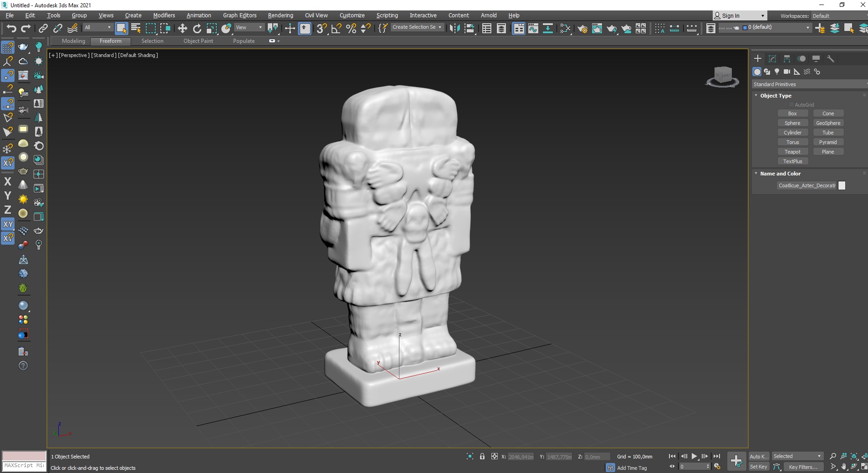Open the Rendering menu
Image resolution: width=868 pixels, height=473 pixels.
tap(281, 15)
